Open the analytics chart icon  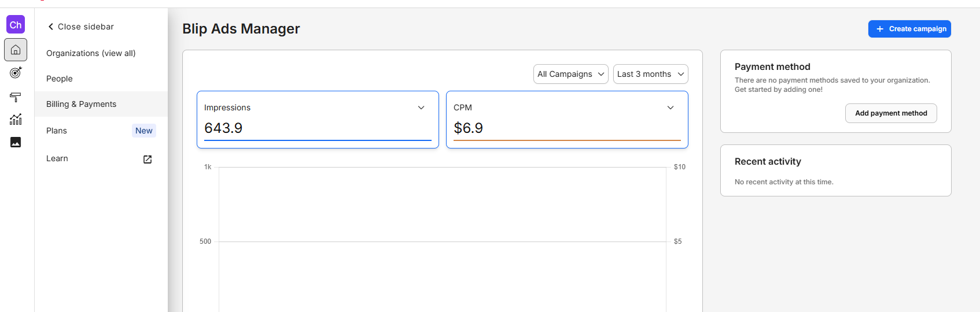(16, 119)
